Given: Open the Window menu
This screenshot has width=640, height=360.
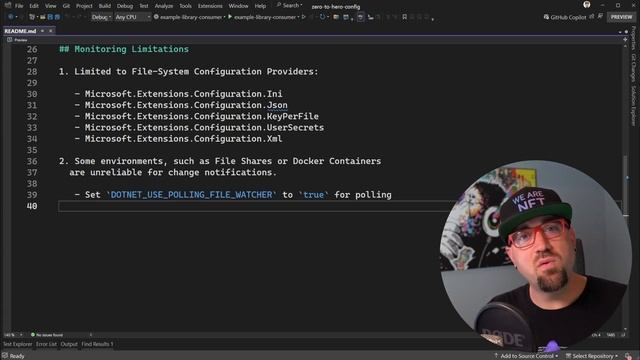Looking at the screenshot, I should 238,6.
